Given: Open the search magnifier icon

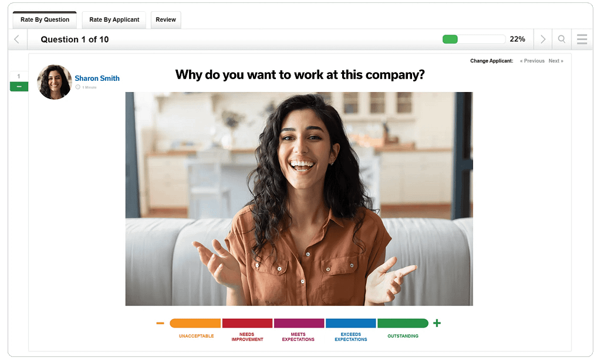Looking at the screenshot, I should (562, 39).
